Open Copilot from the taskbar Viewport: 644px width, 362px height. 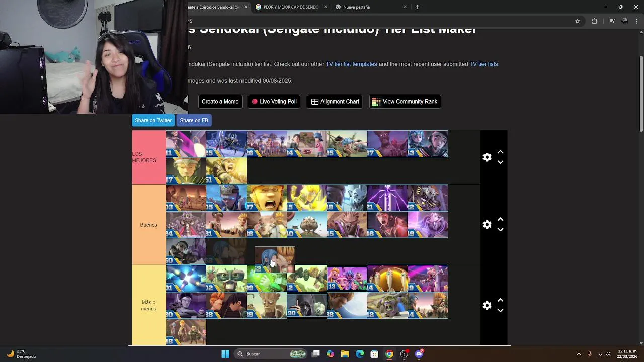(331, 354)
